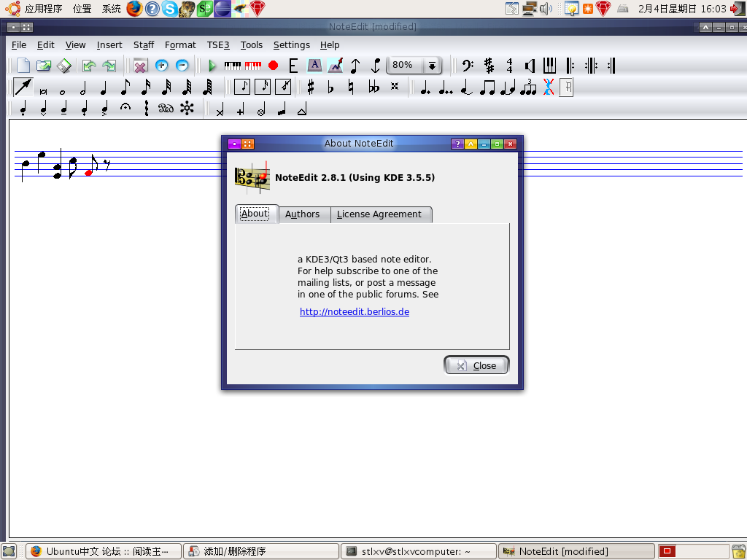Click the large E toolbar icon

tap(293, 65)
